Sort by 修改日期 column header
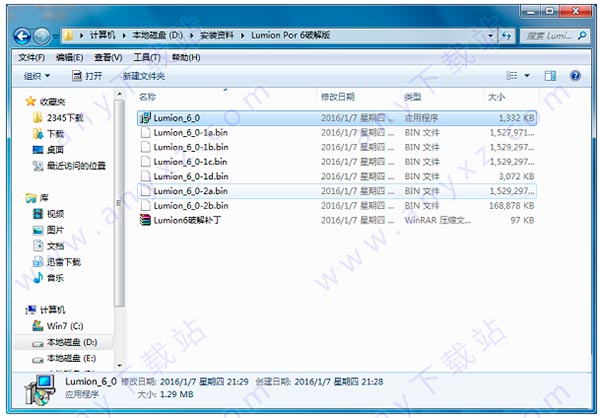This screenshot has height=418, width=600. pyautogui.click(x=338, y=97)
